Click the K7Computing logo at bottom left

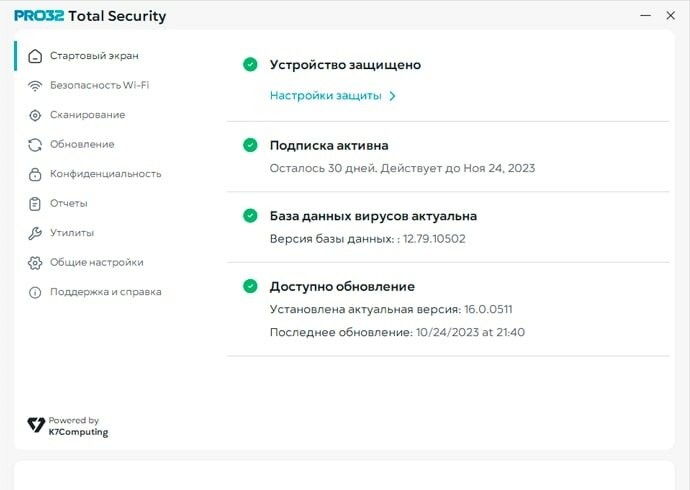(x=68, y=427)
